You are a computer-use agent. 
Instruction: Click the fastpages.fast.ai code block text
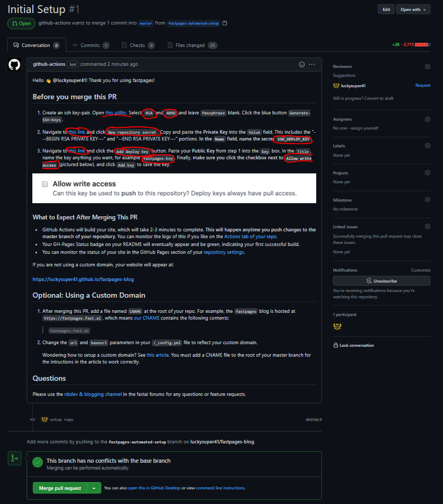coord(69,331)
